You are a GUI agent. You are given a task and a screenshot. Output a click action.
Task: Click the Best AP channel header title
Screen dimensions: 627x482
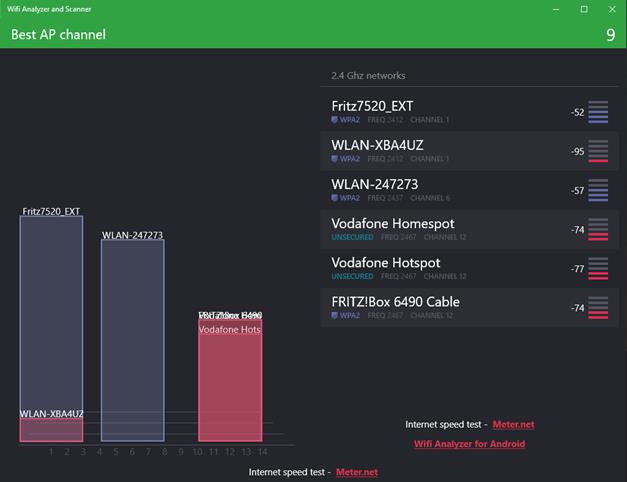click(58, 35)
